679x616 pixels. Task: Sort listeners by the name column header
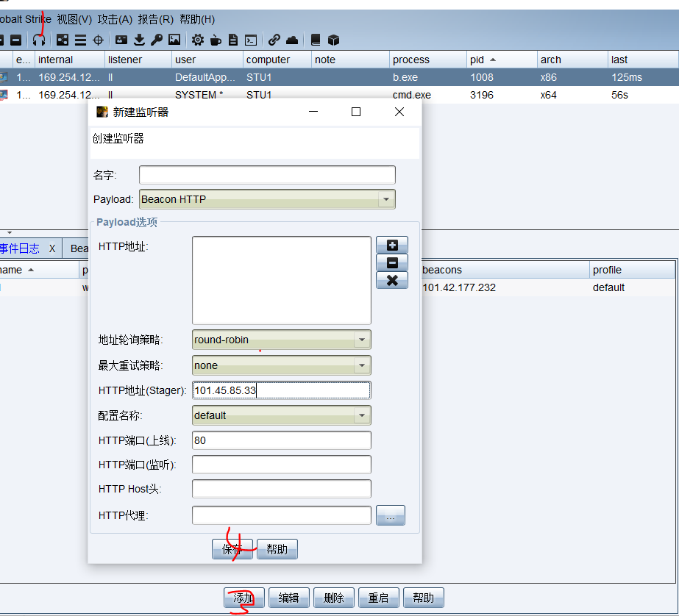pos(40,270)
